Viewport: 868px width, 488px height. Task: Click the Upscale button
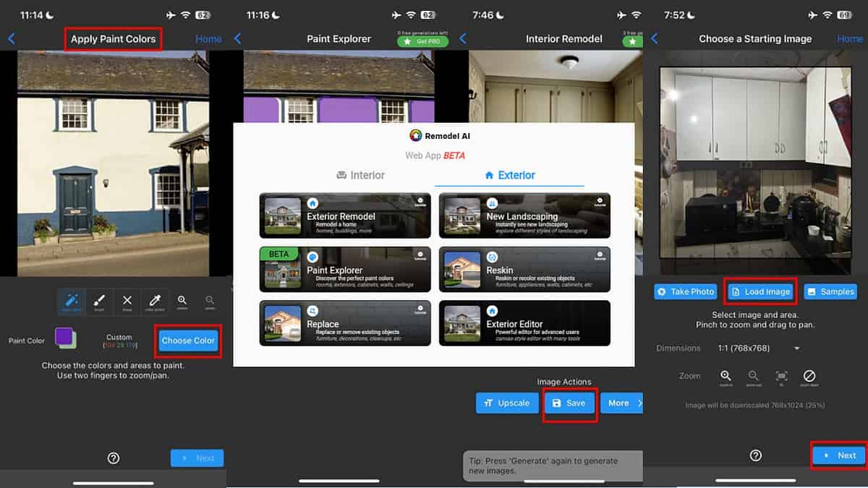pos(506,403)
